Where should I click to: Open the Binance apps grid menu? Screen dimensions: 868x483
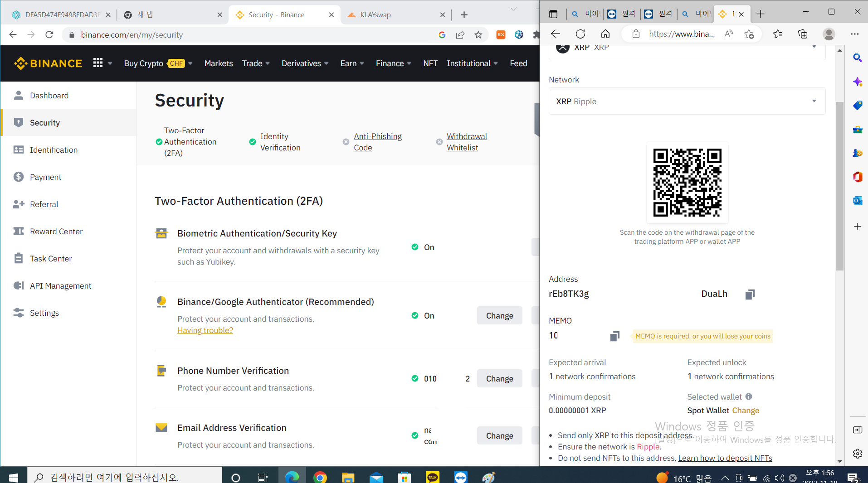[98, 63]
